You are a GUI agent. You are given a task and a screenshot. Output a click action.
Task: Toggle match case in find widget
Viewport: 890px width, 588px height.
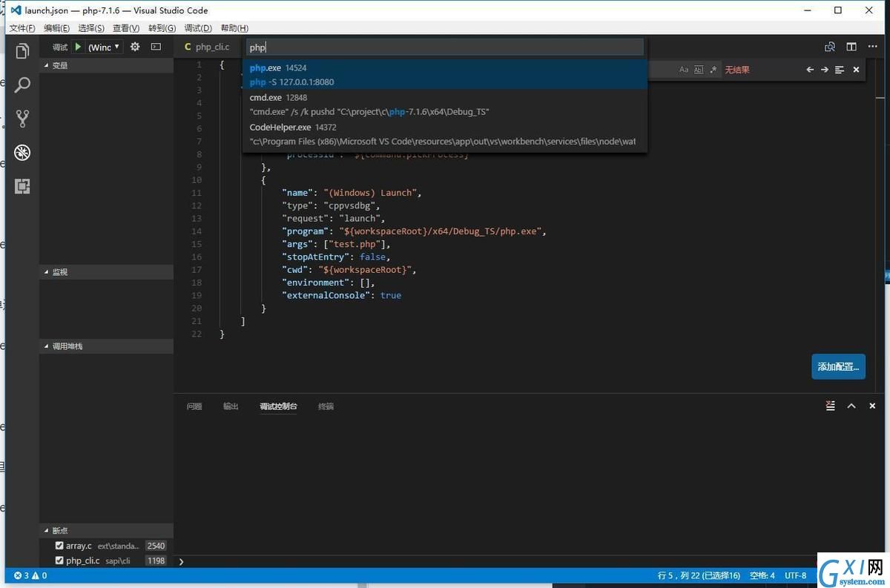[684, 70]
